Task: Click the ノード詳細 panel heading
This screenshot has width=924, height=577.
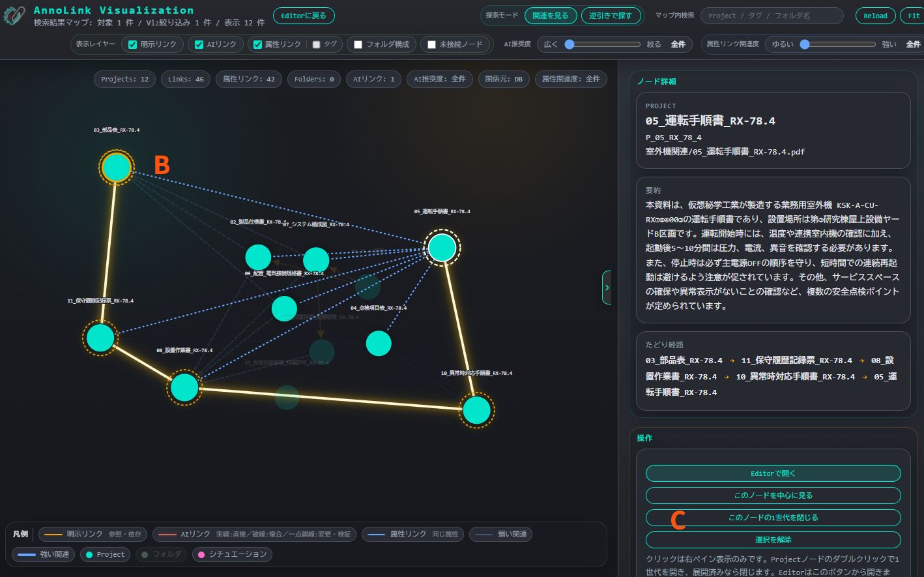Action: (656, 81)
